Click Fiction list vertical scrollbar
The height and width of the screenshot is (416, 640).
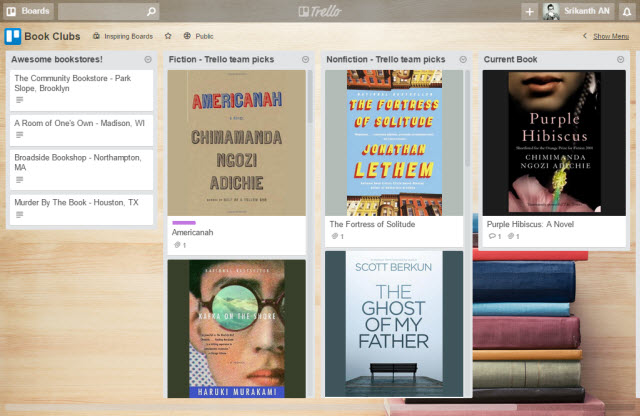pyautogui.click(x=310, y=96)
